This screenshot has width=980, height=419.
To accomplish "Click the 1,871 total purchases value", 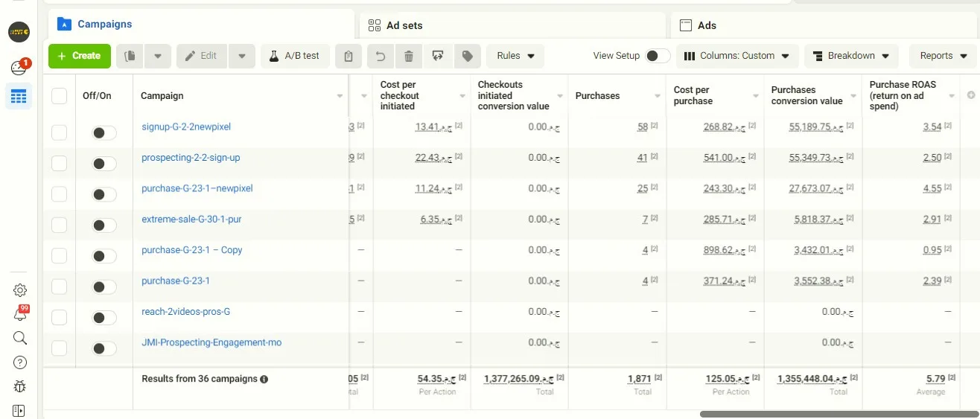I will (x=640, y=379).
